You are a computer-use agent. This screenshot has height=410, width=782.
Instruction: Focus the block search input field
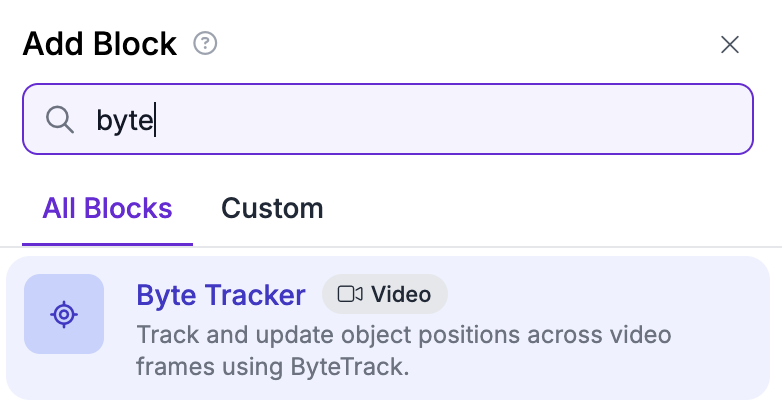(x=388, y=119)
